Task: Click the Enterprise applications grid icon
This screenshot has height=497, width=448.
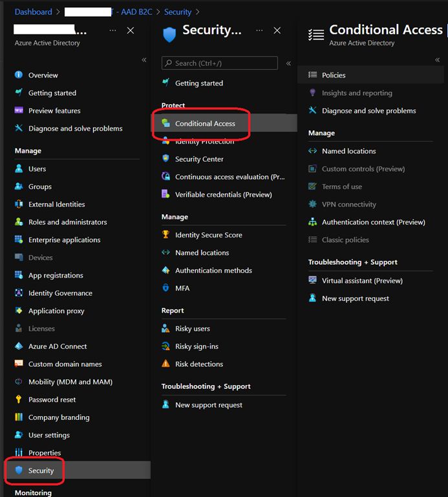Action: tap(19, 240)
